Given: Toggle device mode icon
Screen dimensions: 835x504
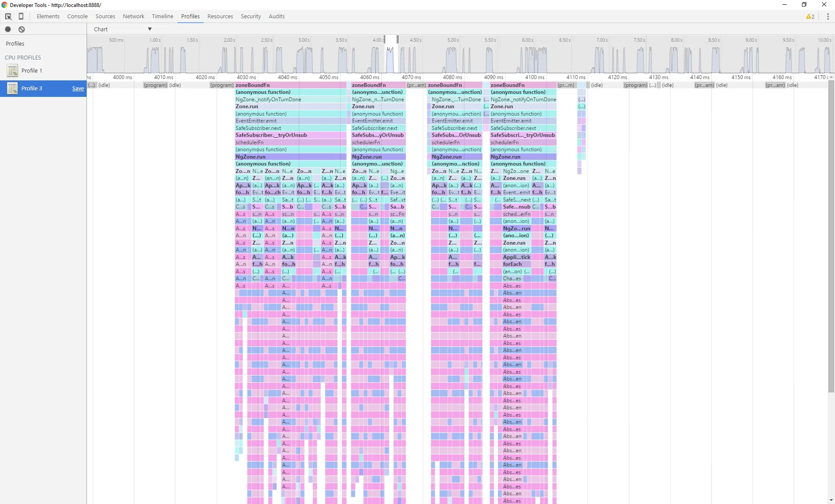Looking at the screenshot, I should (21, 17).
